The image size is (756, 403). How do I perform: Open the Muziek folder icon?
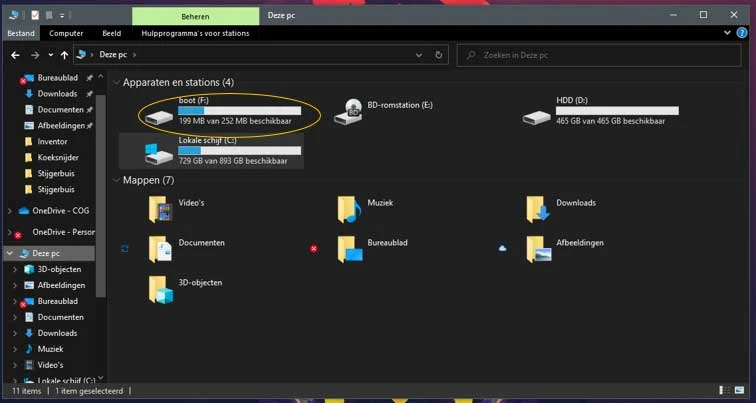(349, 209)
